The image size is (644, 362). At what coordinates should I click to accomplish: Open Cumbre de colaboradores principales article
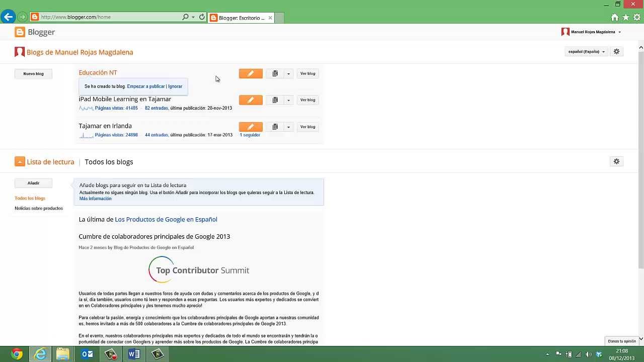[x=154, y=236]
